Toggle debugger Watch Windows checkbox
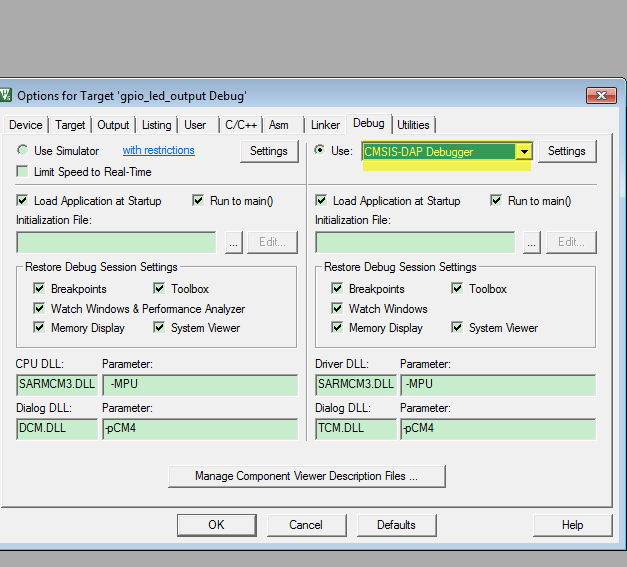The width and height of the screenshot is (627, 567). 337,308
